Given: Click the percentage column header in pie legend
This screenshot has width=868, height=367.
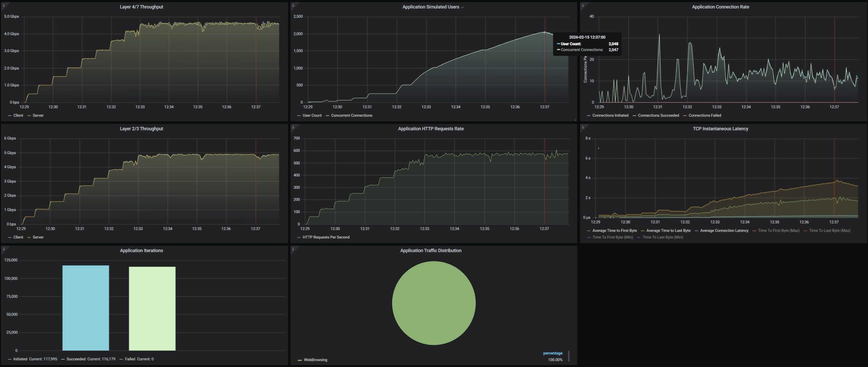Looking at the screenshot, I should click(552, 353).
